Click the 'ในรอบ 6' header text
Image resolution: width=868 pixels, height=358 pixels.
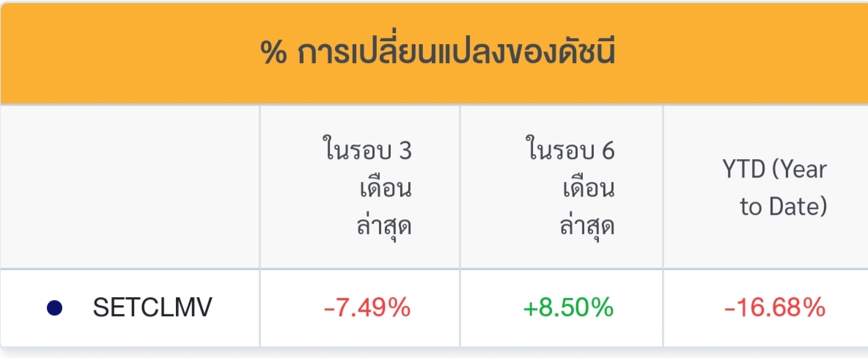570,151
